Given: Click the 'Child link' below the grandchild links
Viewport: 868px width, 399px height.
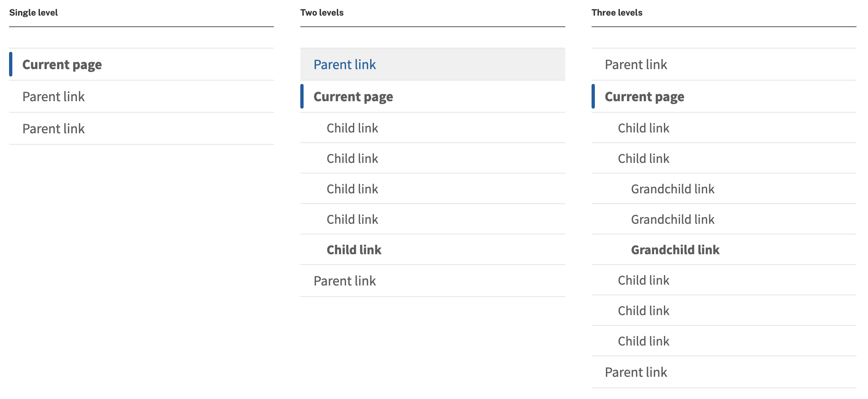Looking at the screenshot, I should (643, 280).
